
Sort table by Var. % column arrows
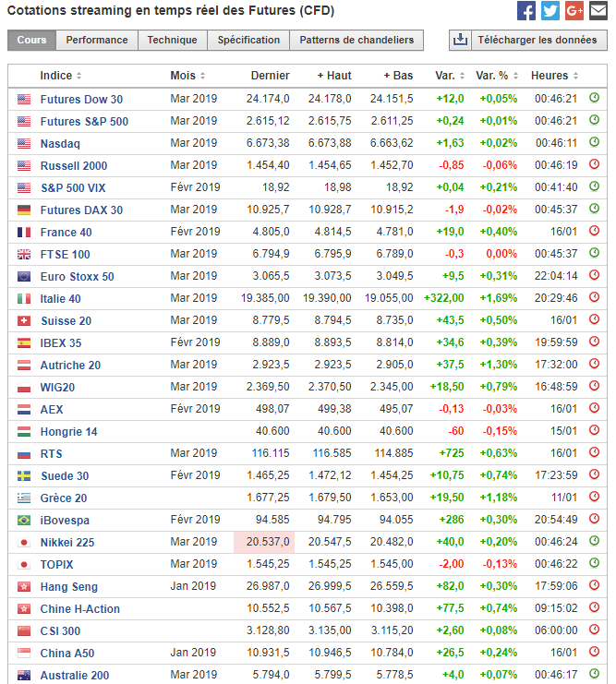515,76
